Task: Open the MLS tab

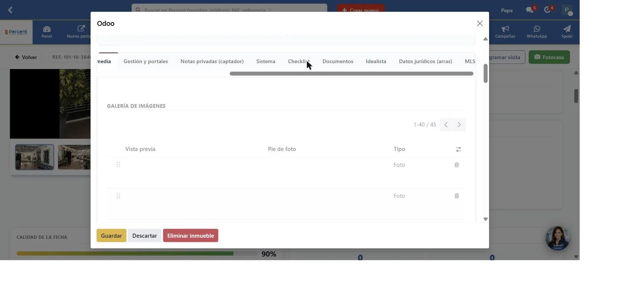Action: tap(470, 61)
